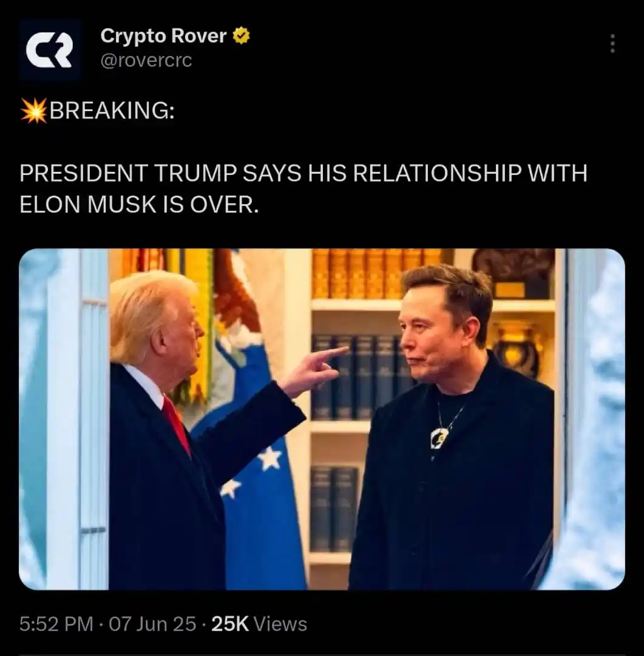This screenshot has height=656, width=644.
Task: Open the attached tweet photo
Action: 322,419
